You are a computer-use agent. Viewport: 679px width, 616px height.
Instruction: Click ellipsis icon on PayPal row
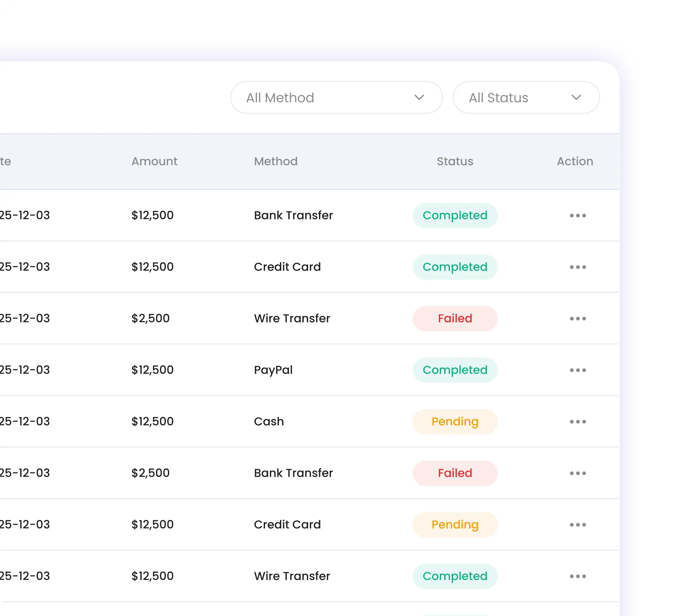click(578, 370)
